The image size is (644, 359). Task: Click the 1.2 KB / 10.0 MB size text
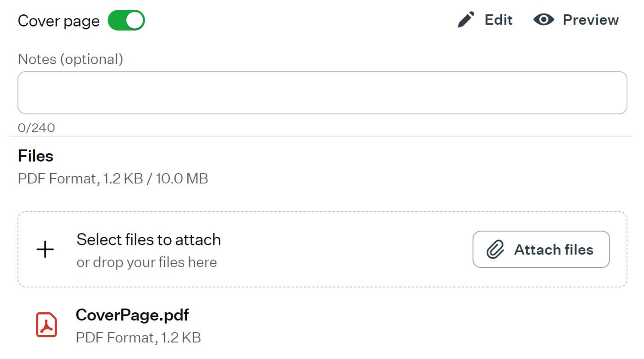pos(156,179)
